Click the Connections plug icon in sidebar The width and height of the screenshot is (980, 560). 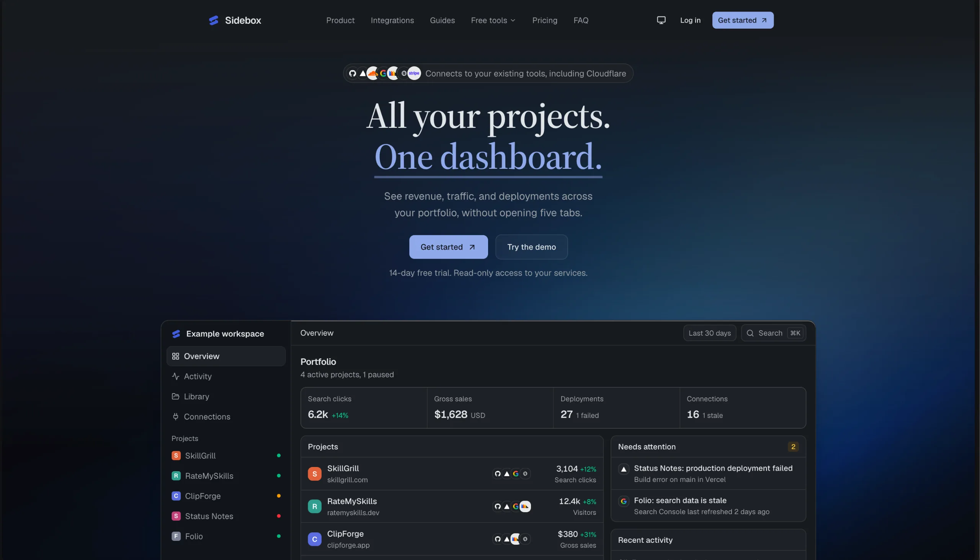175,416
